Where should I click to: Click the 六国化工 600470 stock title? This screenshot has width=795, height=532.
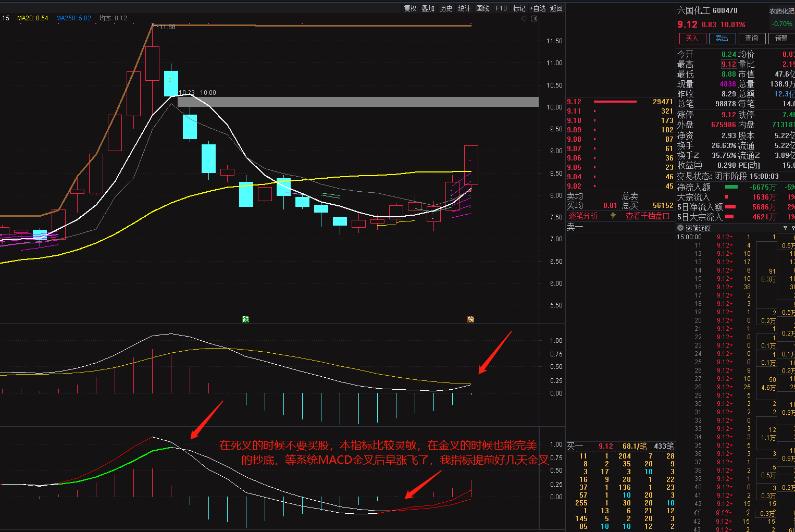[707, 10]
